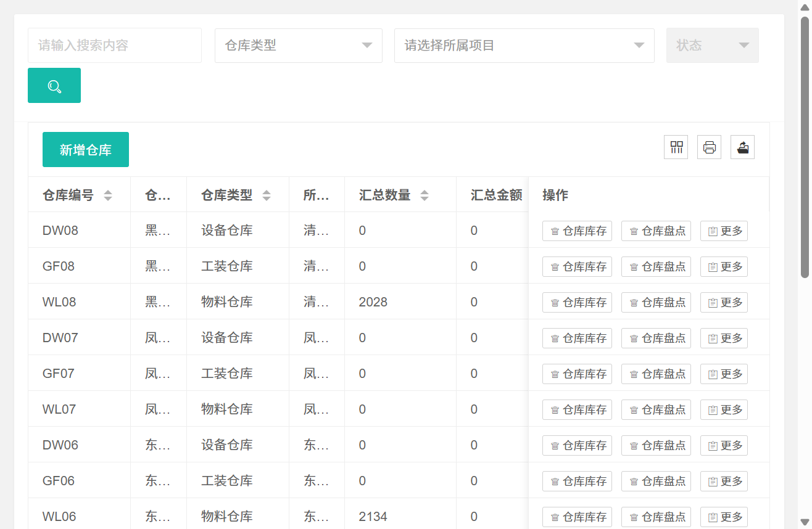The height and width of the screenshot is (529, 812).
Task: Open the 仓库类型 dropdown
Action: 299,46
